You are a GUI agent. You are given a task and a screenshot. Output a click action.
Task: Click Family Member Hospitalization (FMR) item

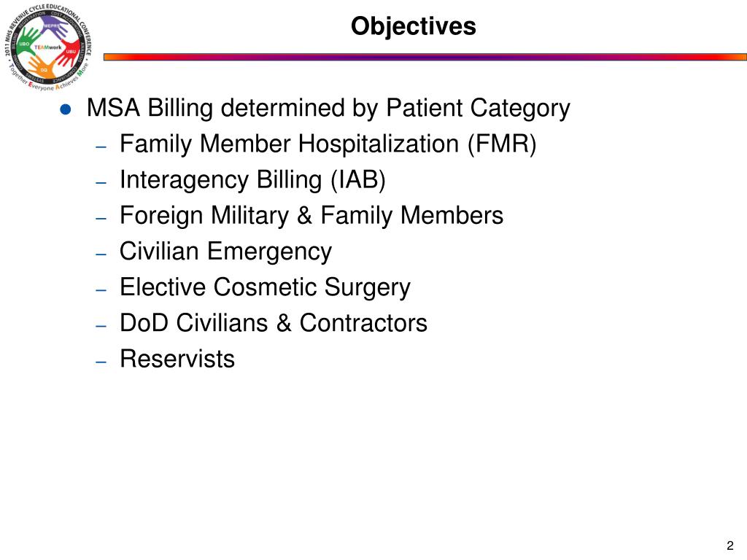point(328,144)
